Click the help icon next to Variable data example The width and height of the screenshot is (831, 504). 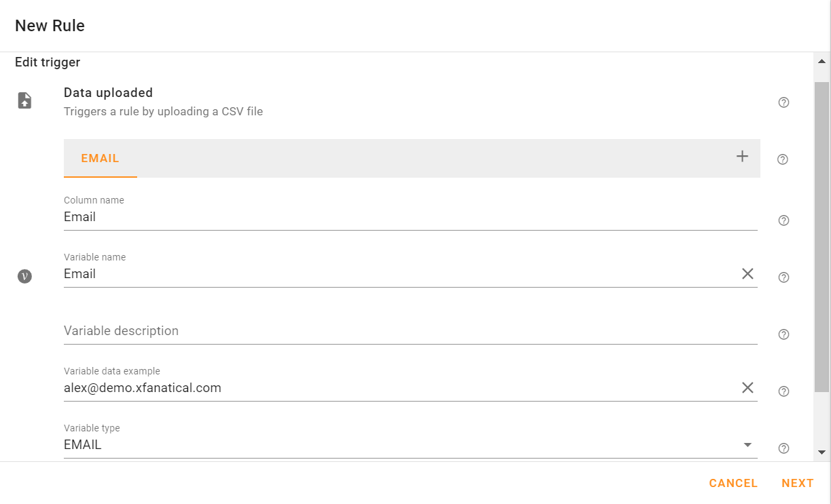pos(783,391)
